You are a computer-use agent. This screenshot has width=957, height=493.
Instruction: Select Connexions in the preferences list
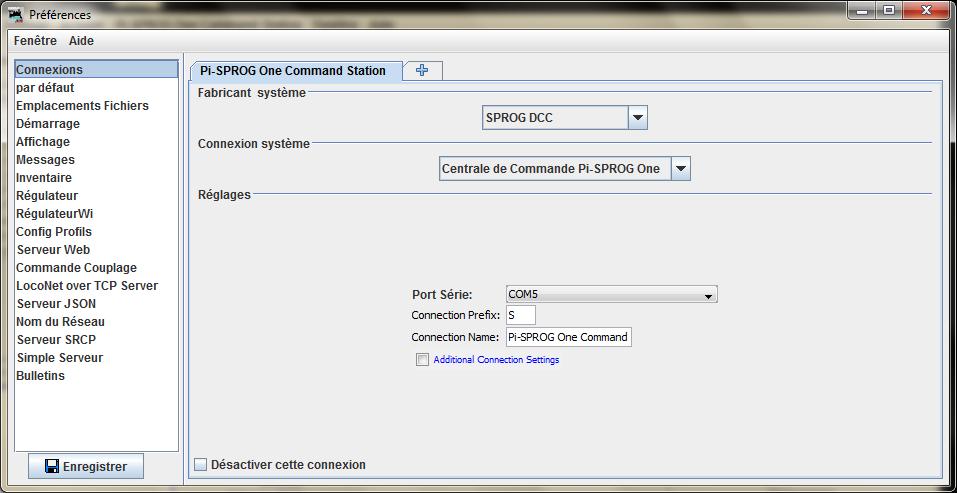(96, 70)
